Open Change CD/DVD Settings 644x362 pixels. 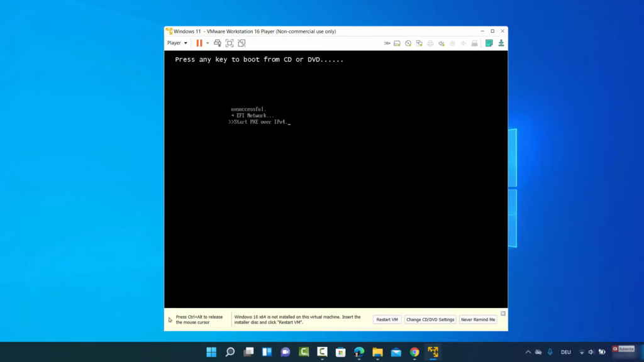(x=430, y=319)
